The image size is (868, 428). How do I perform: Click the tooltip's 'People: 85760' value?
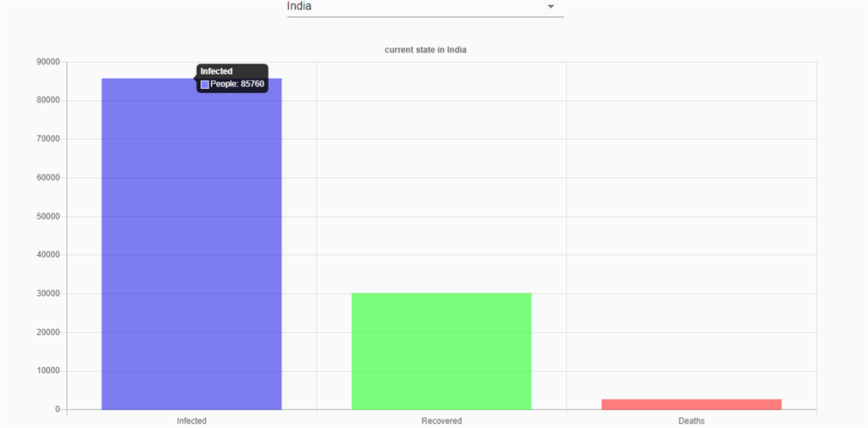pyautogui.click(x=237, y=84)
